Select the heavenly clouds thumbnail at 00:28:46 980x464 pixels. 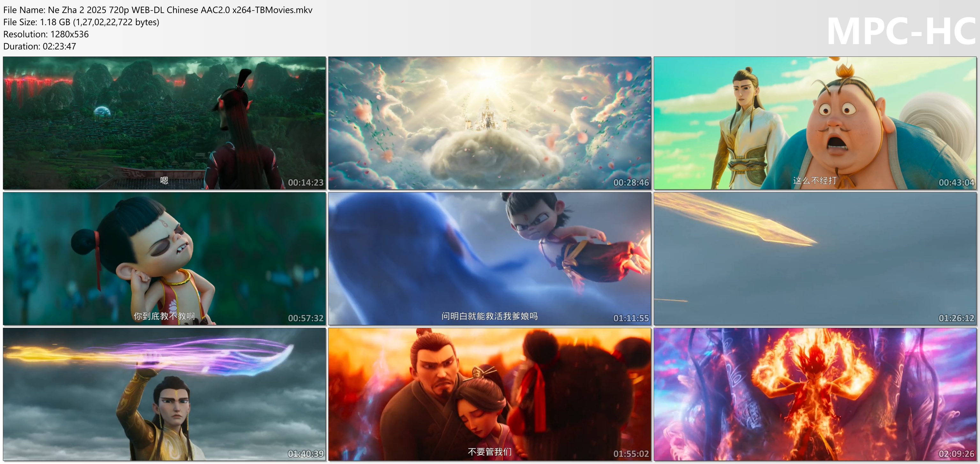click(x=490, y=123)
